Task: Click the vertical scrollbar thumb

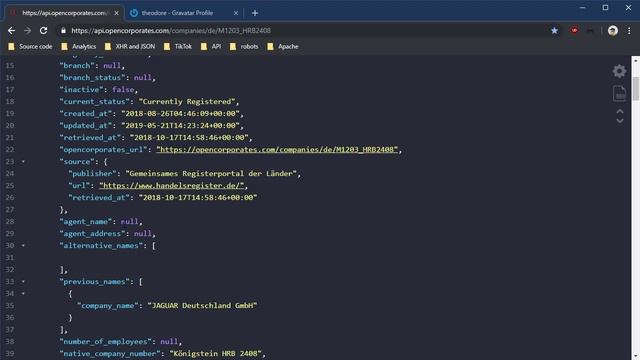Action: tap(636, 88)
